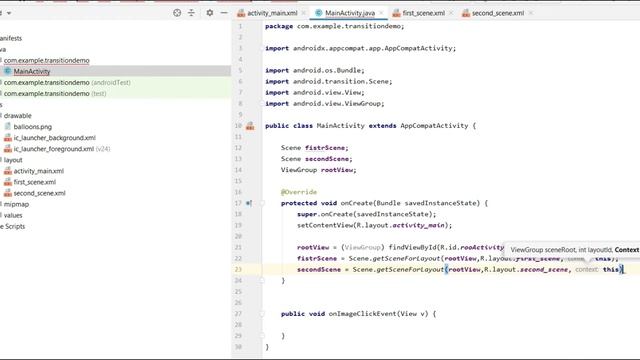The height and width of the screenshot is (360, 640).
Task: Select com.example.transitiondemo (test) package
Action: coord(55,93)
